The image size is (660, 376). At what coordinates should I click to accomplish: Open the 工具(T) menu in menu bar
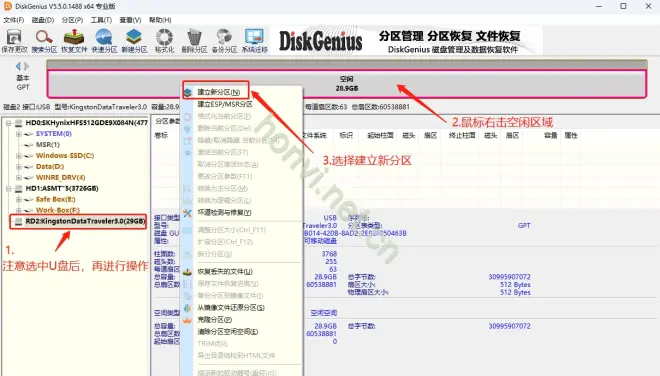pyautogui.click(x=101, y=20)
